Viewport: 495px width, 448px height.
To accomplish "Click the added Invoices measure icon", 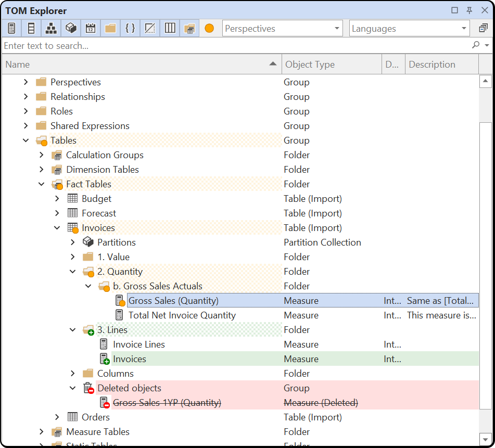I will [x=105, y=359].
